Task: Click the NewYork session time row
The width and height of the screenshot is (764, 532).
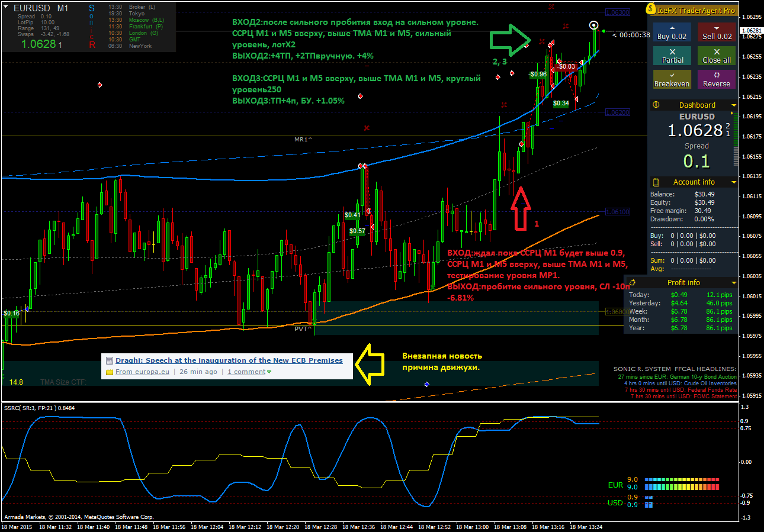Action: pos(130,46)
